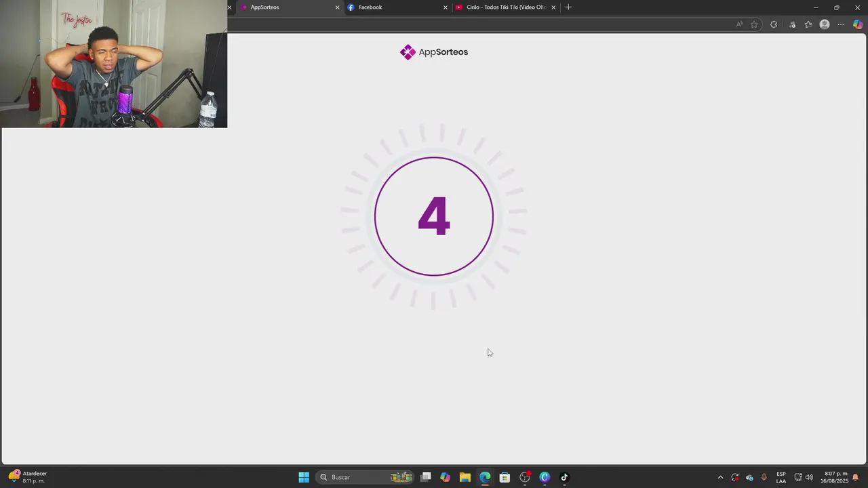Close the AppSorteos tab
Viewport: 868px width, 488px height.
tap(337, 7)
